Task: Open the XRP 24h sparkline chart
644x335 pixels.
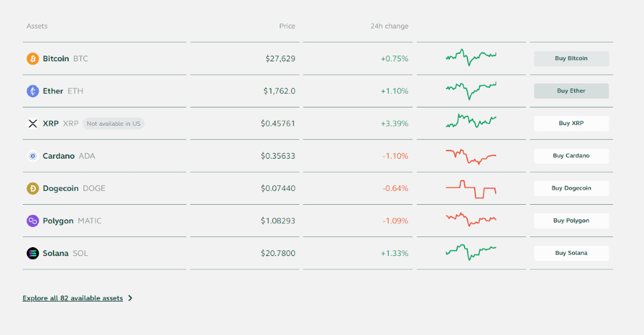Action: pyautogui.click(x=471, y=121)
